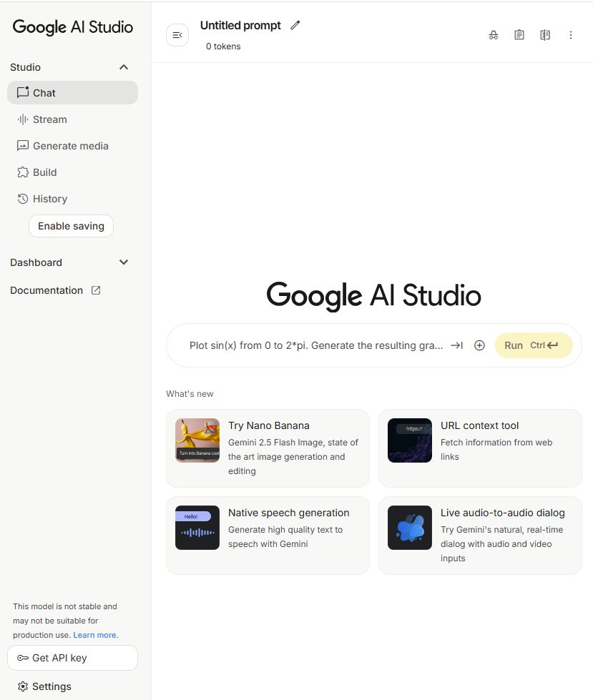Click the Stream waveform icon
Image resolution: width=593 pixels, height=700 pixels.
click(23, 119)
